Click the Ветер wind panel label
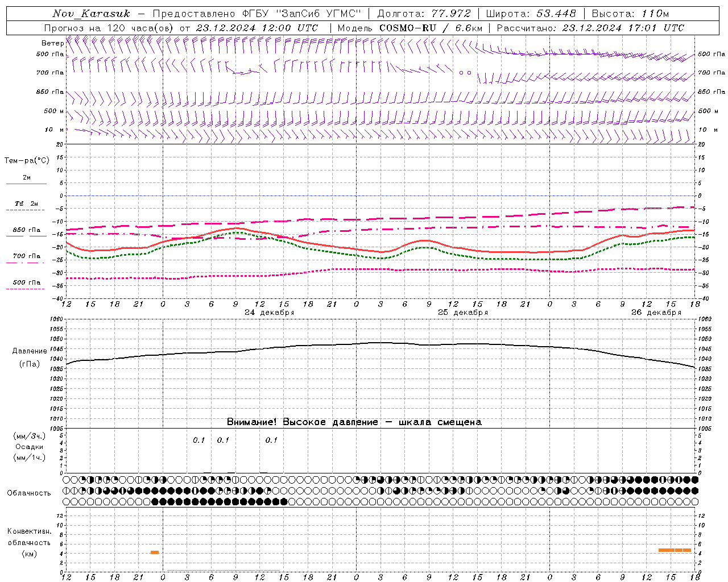The height and width of the screenshot is (582, 728). pyautogui.click(x=52, y=43)
